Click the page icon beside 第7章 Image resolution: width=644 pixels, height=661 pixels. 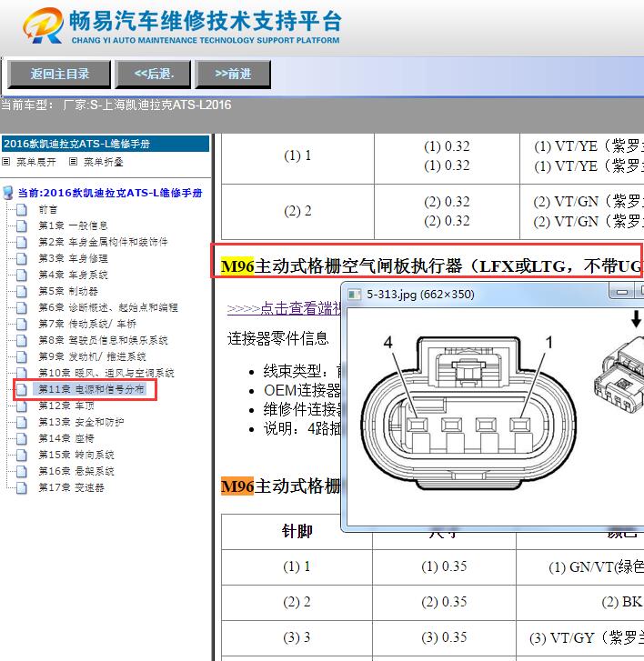[x=22, y=324]
